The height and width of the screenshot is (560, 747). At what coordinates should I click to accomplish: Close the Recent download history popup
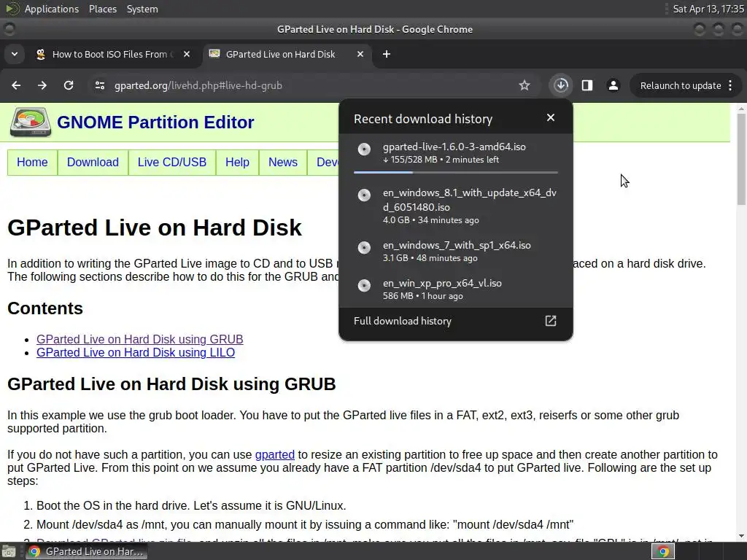click(x=551, y=117)
